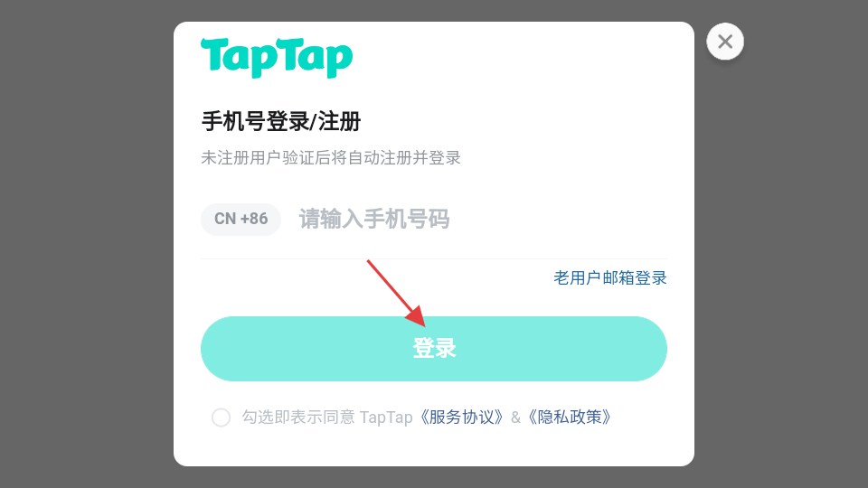Click the 手机号登录/注册 heading
This screenshot has height=488, width=868.
pyautogui.click(x=280, y=121)
